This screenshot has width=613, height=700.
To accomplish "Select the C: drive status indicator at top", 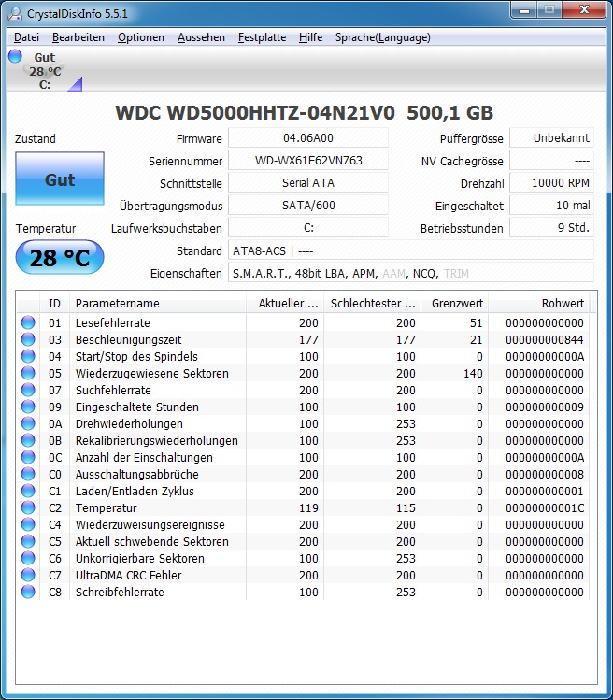I will pyautogui.click(x=45, y=70).
